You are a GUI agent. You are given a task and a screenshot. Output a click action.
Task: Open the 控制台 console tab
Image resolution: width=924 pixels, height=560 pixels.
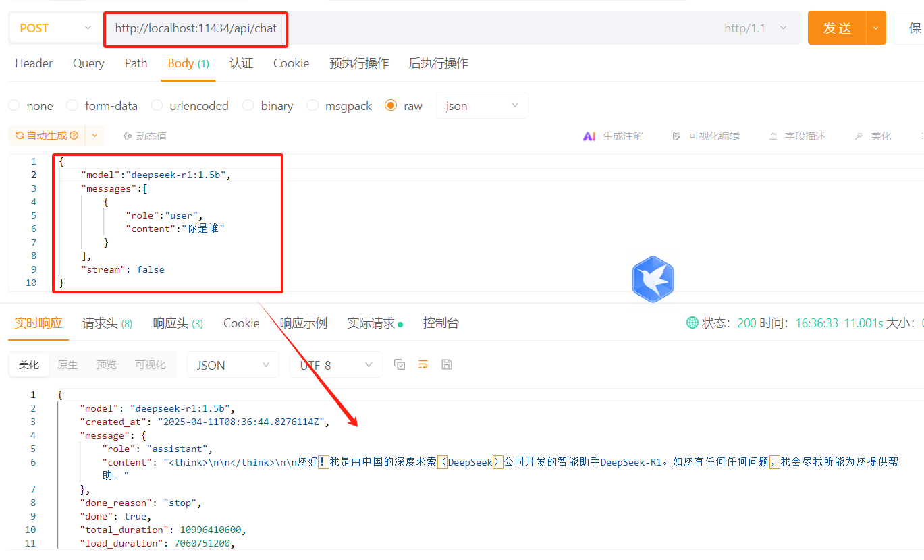point(441,323)
